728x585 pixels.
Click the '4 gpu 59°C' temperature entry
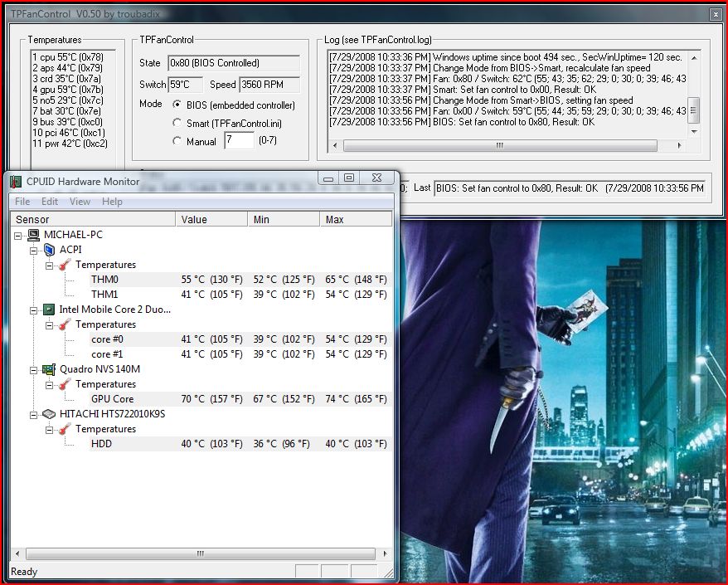coord(68,90)
